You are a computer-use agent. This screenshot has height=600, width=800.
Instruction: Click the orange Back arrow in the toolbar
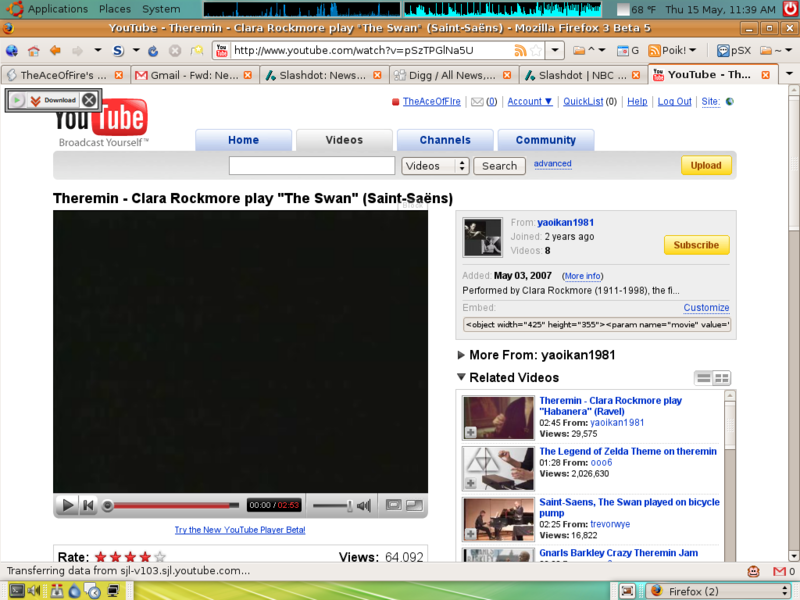click(x=55, y=50)
